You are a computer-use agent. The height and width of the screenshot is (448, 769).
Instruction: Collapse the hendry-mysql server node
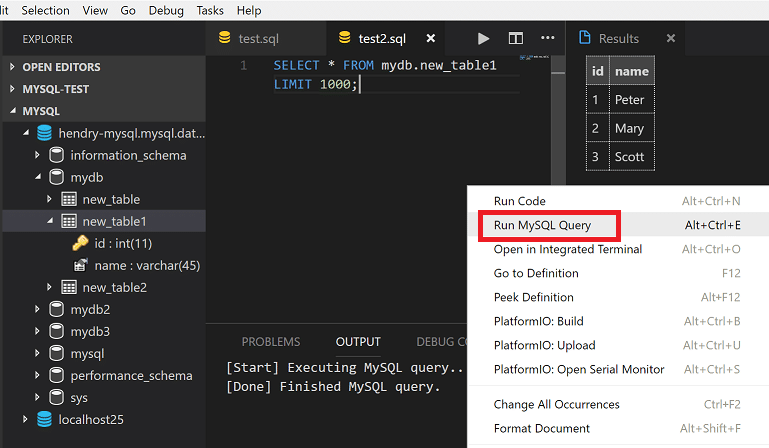(x=26, y=133)
